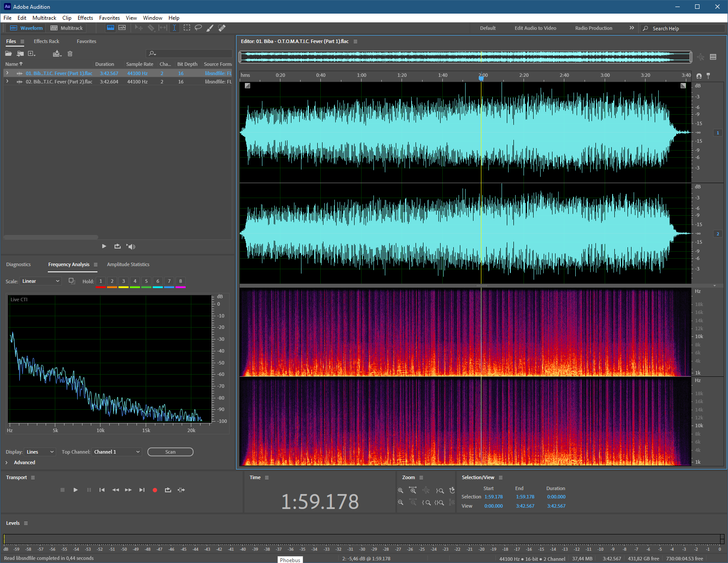Open the Files panel menu

pos(22,41)
